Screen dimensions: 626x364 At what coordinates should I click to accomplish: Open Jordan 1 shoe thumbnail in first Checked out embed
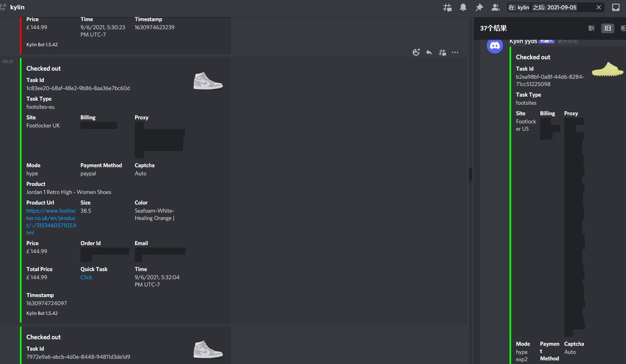coord(208,80)
